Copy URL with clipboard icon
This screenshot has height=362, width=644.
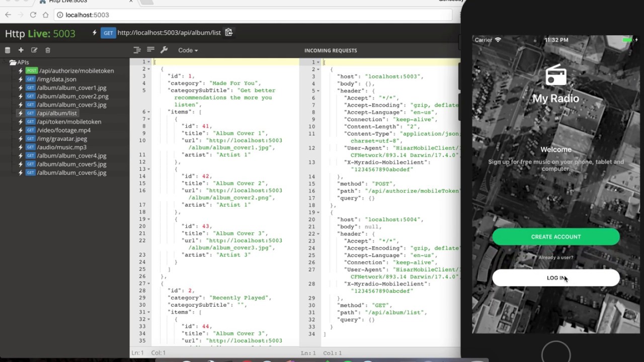(x=229, y=32)
